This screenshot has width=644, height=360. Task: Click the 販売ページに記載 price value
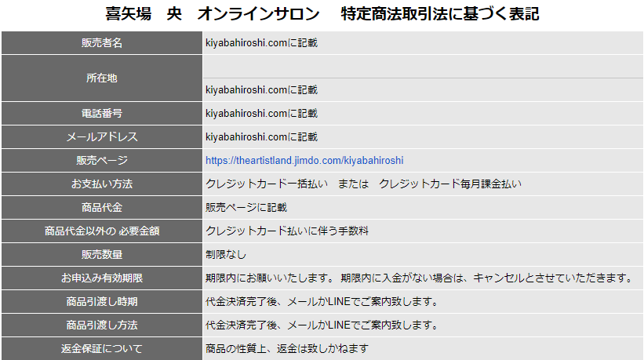coord(246,208)
